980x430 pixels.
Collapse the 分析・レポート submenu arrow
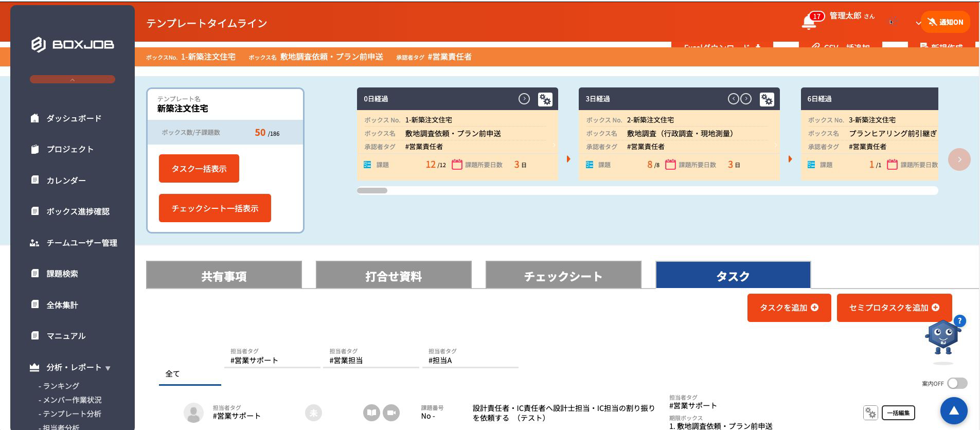[x=108, y=368]
